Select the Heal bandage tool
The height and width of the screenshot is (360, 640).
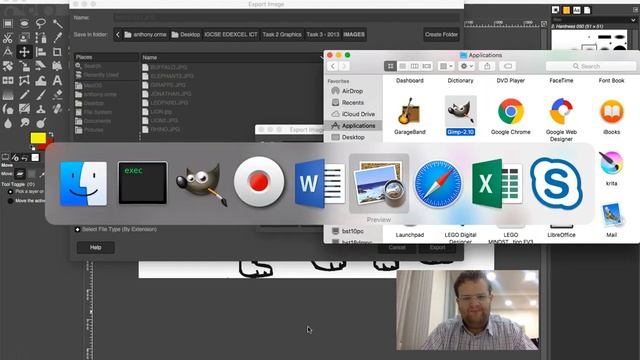(57, 109)
